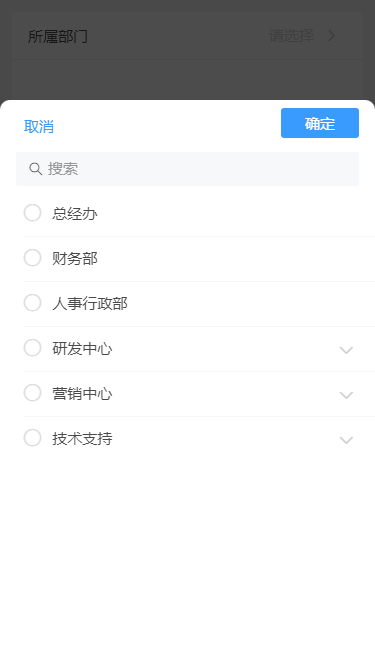Select the 人事行政部 radio button
The width and height of the screenshot is (375, 667).
[x=32, y=303]
